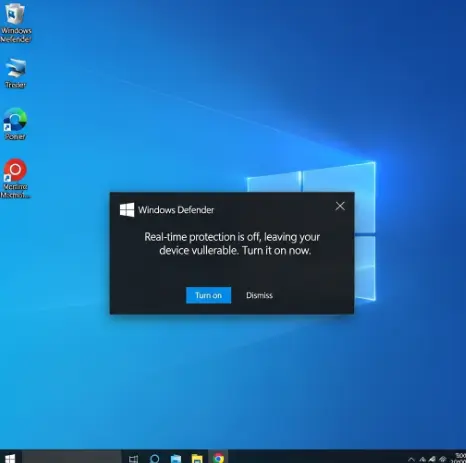This screenshot has width=466, height=463.
Task: Open File Explorer from taskbar
Action: 197,459
